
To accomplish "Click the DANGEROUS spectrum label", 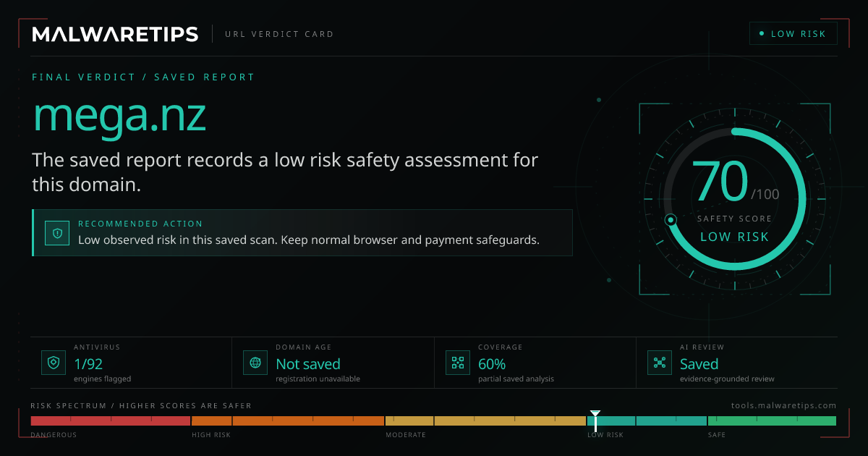I will click(x=54, y=435).
